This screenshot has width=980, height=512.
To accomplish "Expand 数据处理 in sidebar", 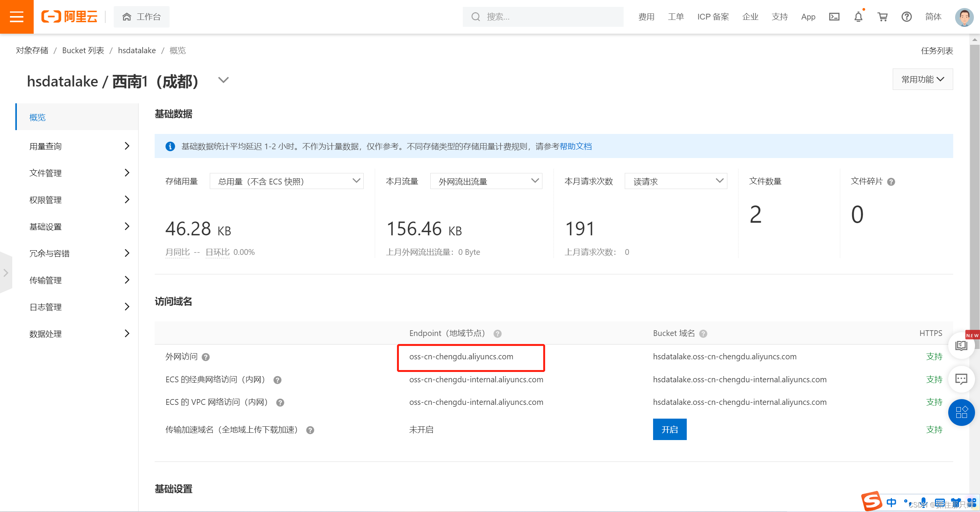I will 77,334.
